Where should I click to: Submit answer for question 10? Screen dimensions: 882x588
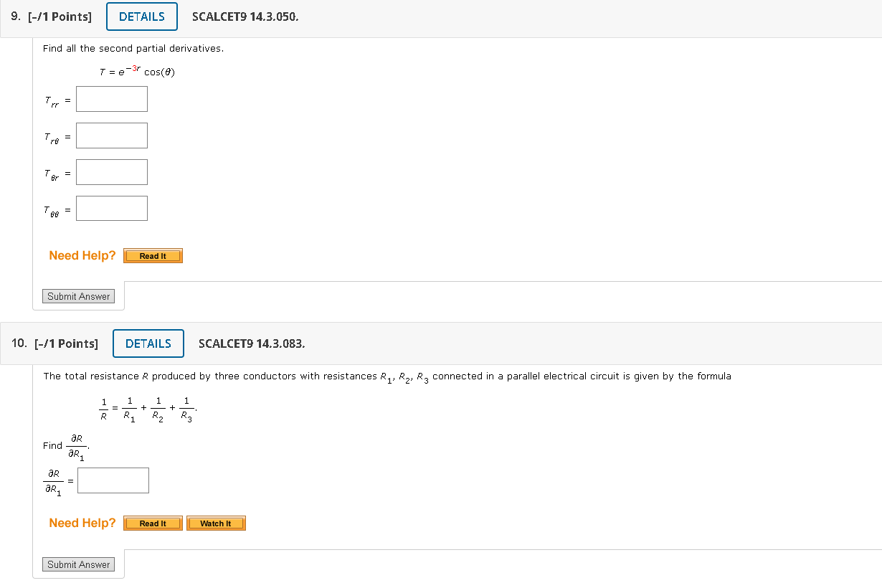click(x=78, y=564)
